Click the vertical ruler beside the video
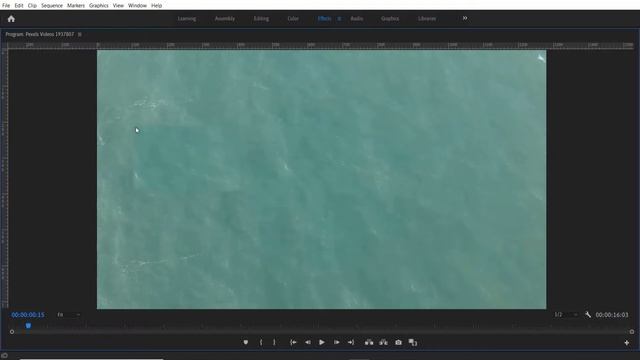The width and height of the screenshot is (640, 360). 4,179
